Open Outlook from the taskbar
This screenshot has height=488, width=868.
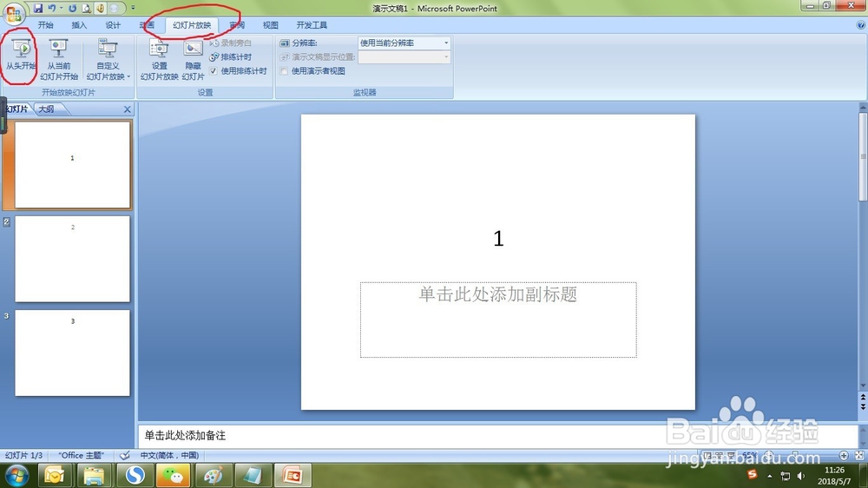54,475
